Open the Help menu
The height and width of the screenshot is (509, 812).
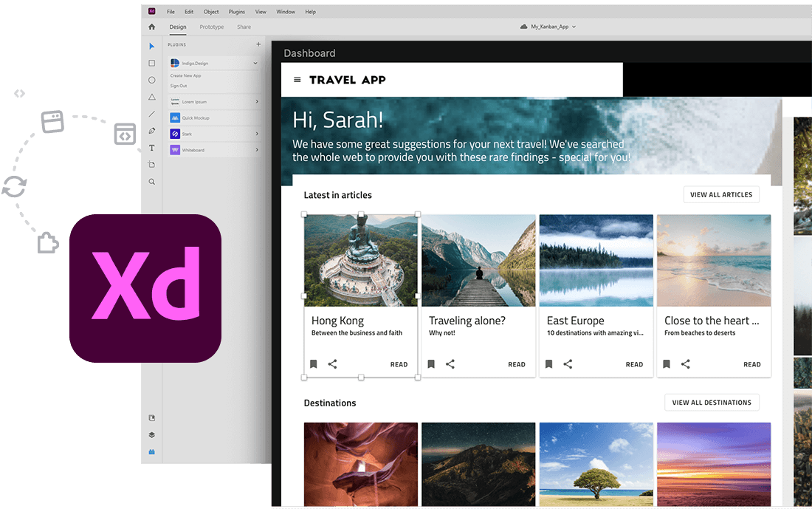click(x=310, y=11)
